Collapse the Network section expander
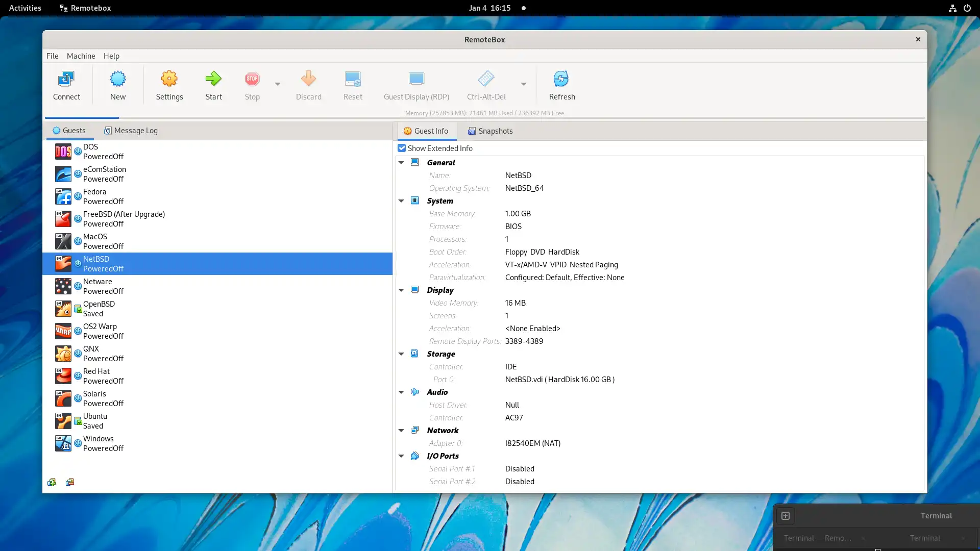The width and height of the screenshot is (980, 551). [401, 430]
